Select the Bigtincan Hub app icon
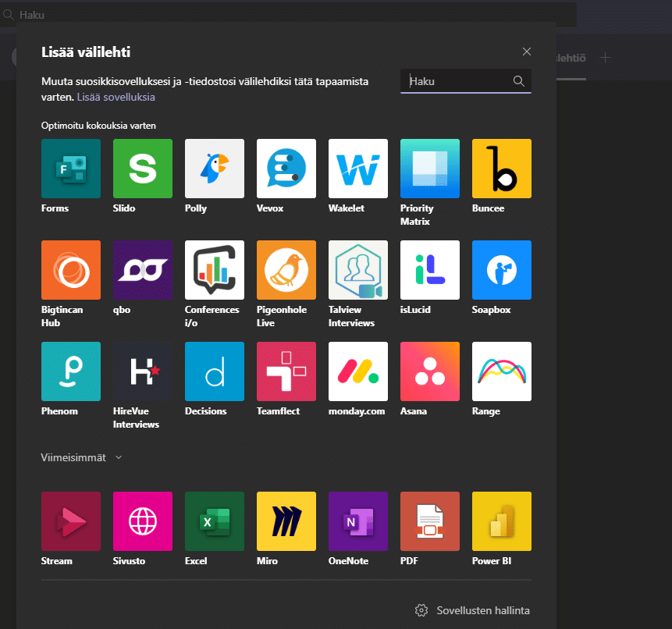 (71, 270)
